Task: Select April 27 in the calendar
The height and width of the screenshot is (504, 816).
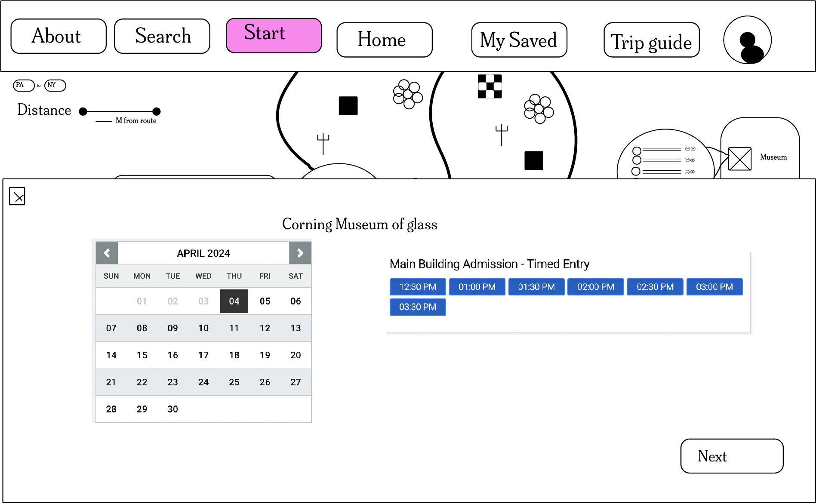Action: coord(296,382)
